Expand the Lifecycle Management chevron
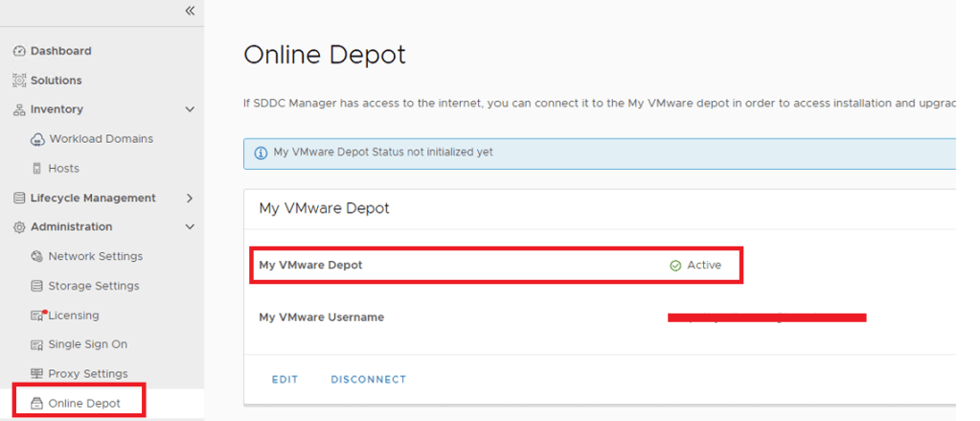Image resolution: width=980 pixels, height=421 pixels. click(190, 199)
